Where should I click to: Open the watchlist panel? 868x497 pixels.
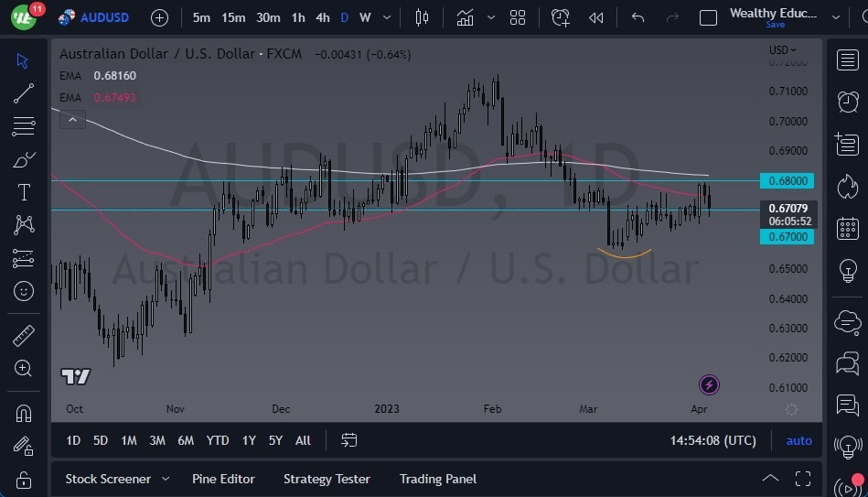[848, 59]
